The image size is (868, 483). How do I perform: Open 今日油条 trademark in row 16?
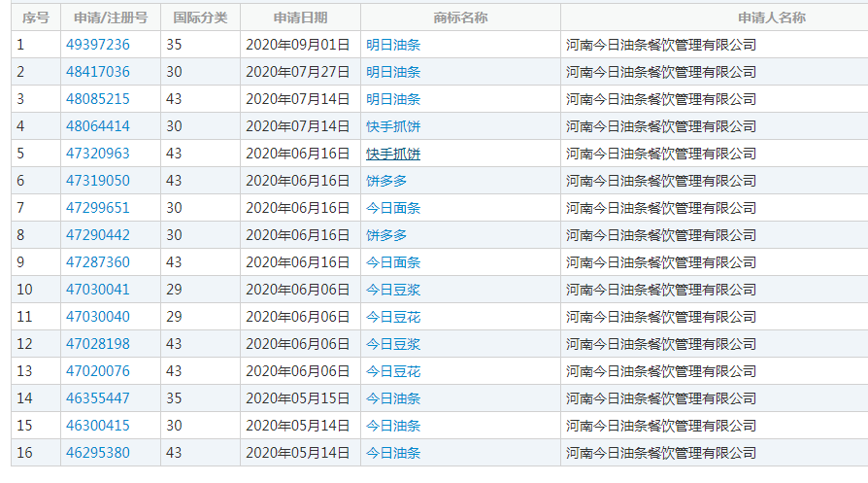[393, 453]
